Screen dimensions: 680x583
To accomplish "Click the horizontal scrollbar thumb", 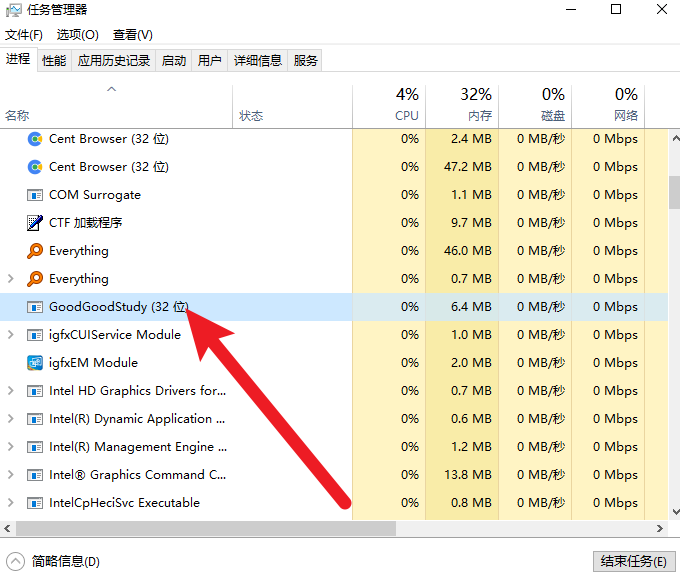I will [x=206, y=528].
